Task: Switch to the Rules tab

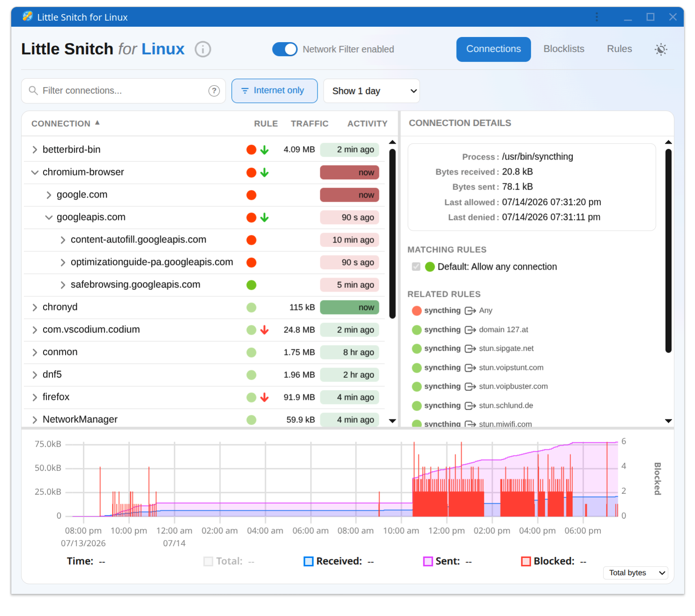Action: pyautogui.click(x=619, y=49)
